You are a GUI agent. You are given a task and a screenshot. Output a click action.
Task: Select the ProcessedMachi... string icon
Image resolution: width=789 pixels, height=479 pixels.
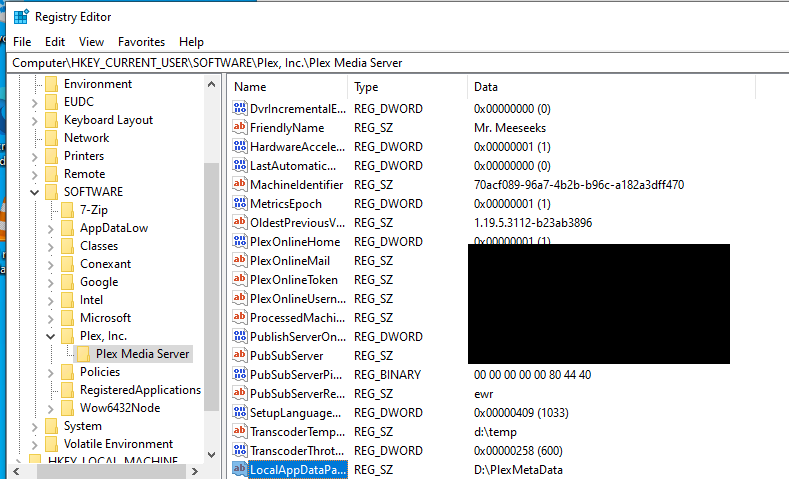(x=240, y=317)
